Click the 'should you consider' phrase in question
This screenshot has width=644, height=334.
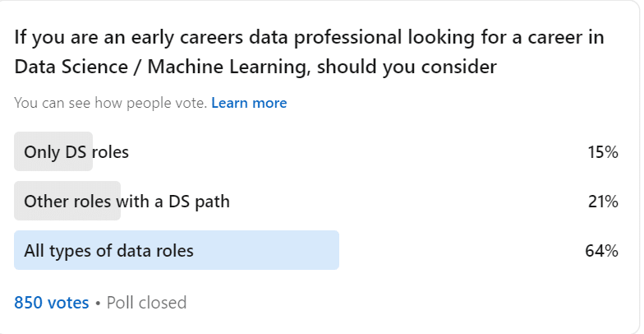407,67
